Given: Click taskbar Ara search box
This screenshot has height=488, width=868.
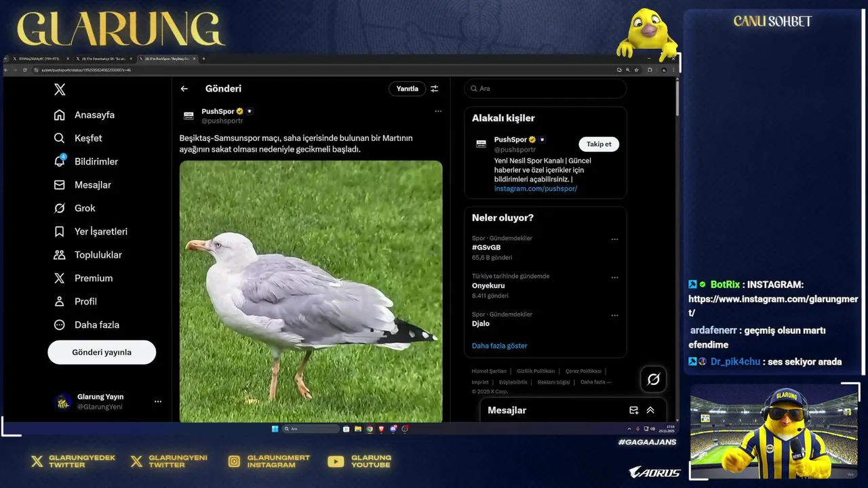Looking at the screenshot, I should tap(311, 429).
